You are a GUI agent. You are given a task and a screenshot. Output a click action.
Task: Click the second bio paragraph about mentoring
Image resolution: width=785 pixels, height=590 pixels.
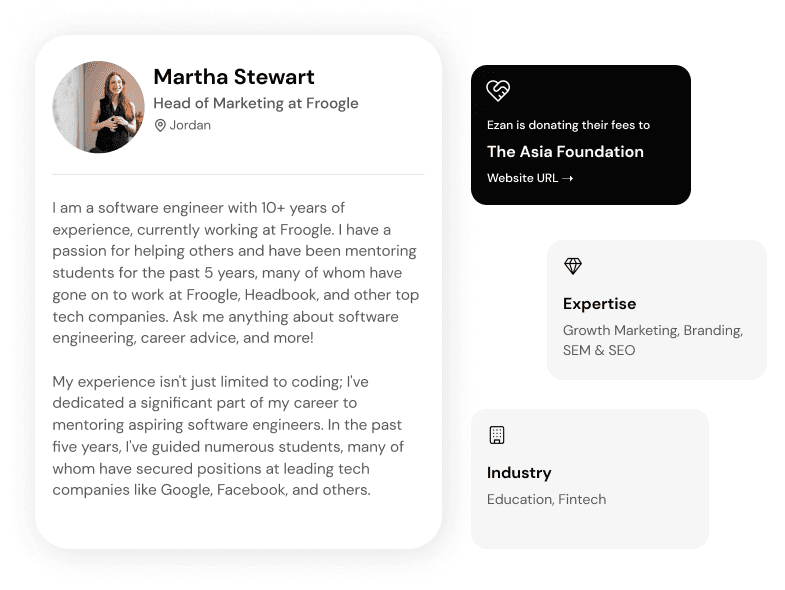(228, 436)
